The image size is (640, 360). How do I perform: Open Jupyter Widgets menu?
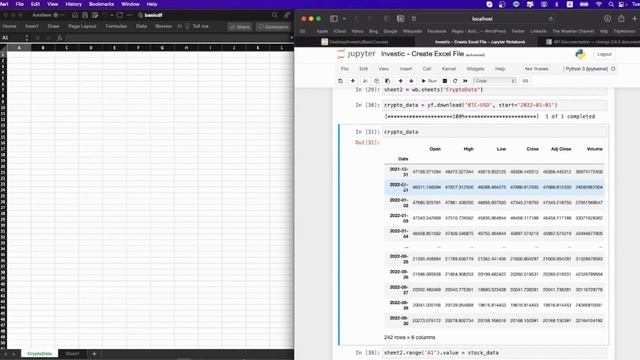(475, 69)
